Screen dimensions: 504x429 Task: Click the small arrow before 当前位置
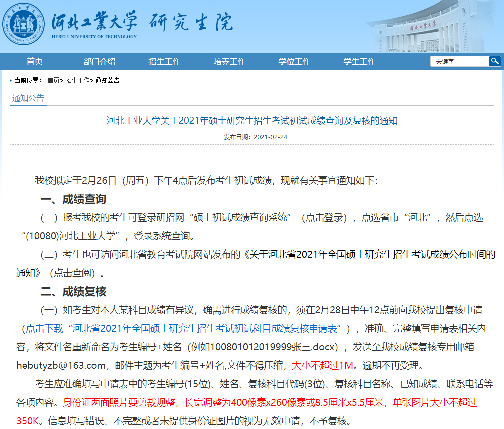10,80
